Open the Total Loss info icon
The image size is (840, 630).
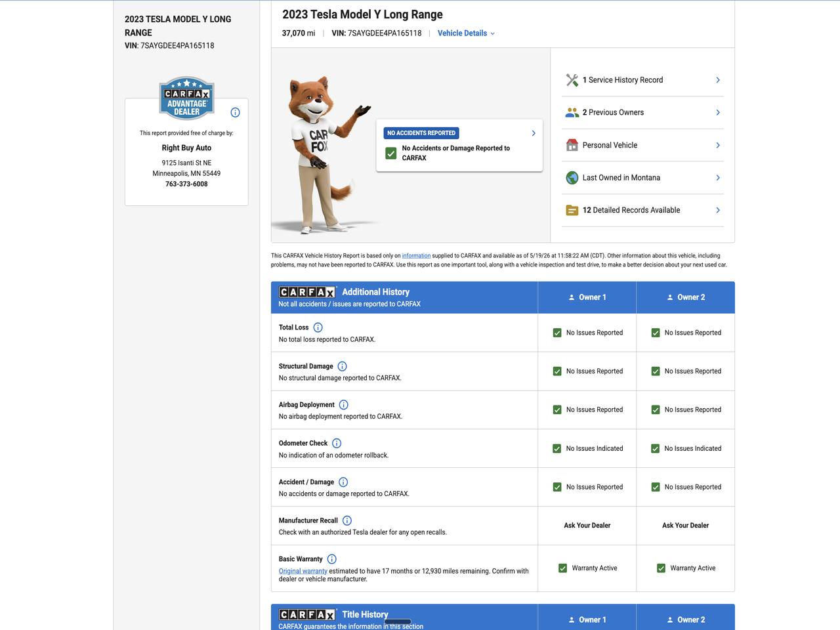(318, 327)
